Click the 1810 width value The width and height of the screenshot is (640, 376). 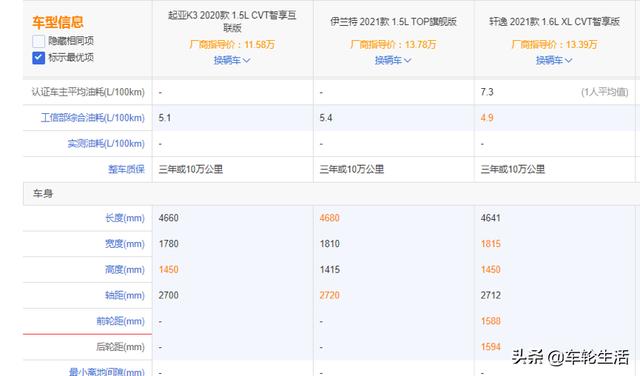click(x=329, y=244)
